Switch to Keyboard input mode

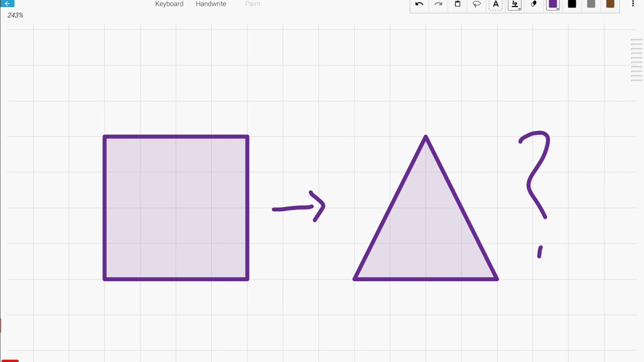pyautogui.click(x=169, y=4)
